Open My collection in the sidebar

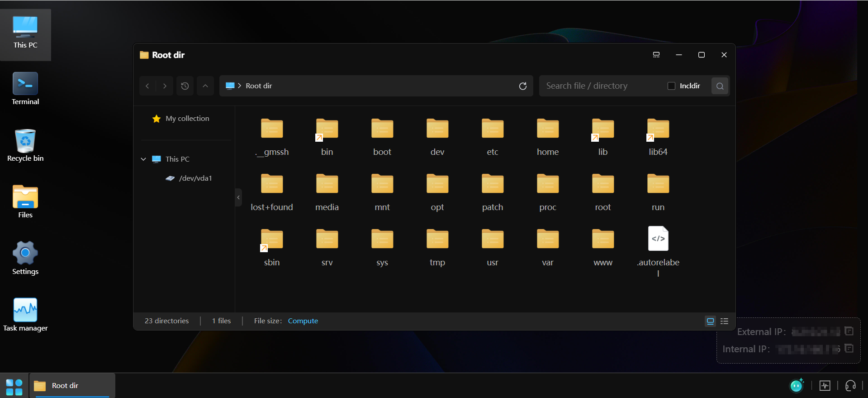point(181,119)
